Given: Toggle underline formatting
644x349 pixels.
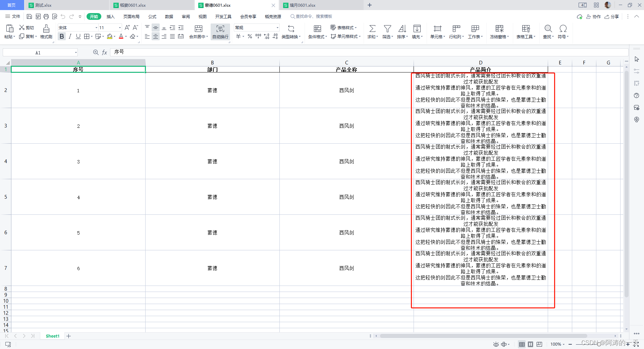Looking at the screenshot, I should click(78, 36).
